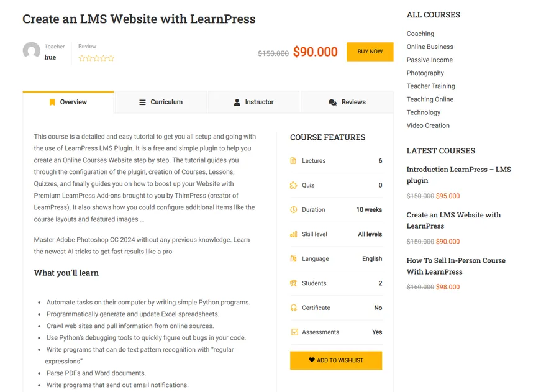The width and height of the screenshot is (559, 392).
Task: Click the Students graduation cap icon
Action: [293, 283]
